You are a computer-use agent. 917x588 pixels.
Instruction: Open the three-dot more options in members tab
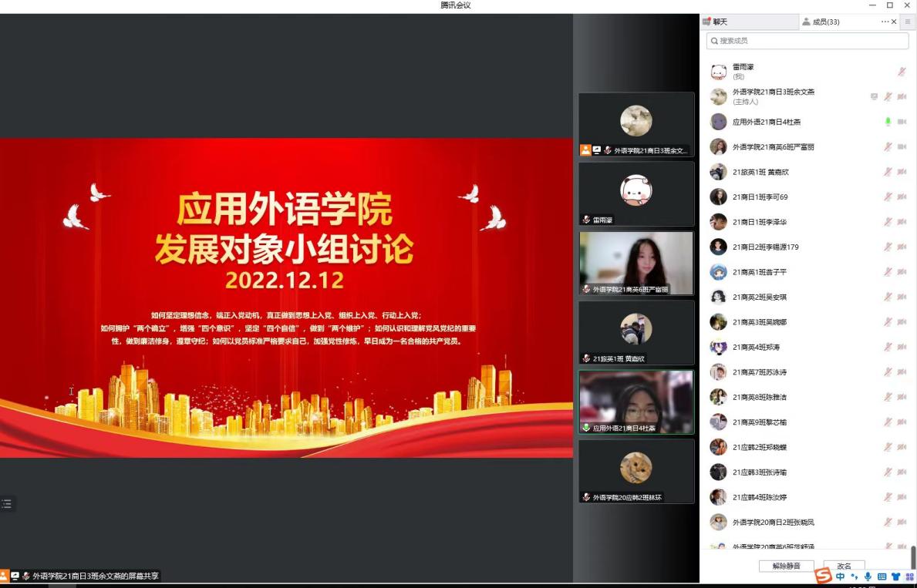tap(885, 22)
